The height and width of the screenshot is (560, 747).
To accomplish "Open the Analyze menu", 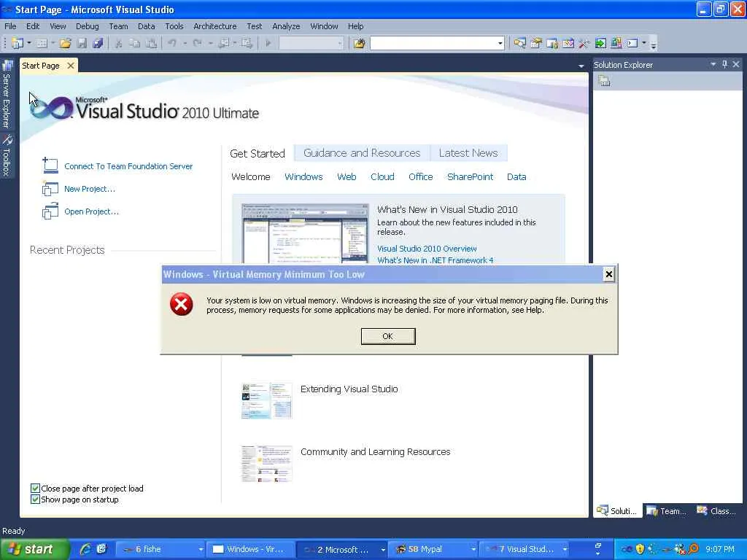I will [x=286, y=26].
